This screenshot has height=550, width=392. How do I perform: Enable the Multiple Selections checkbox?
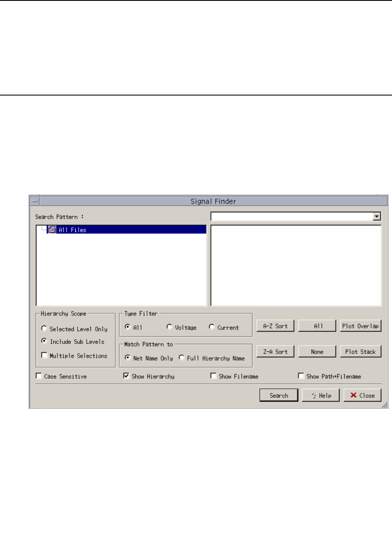pos(44,355)
